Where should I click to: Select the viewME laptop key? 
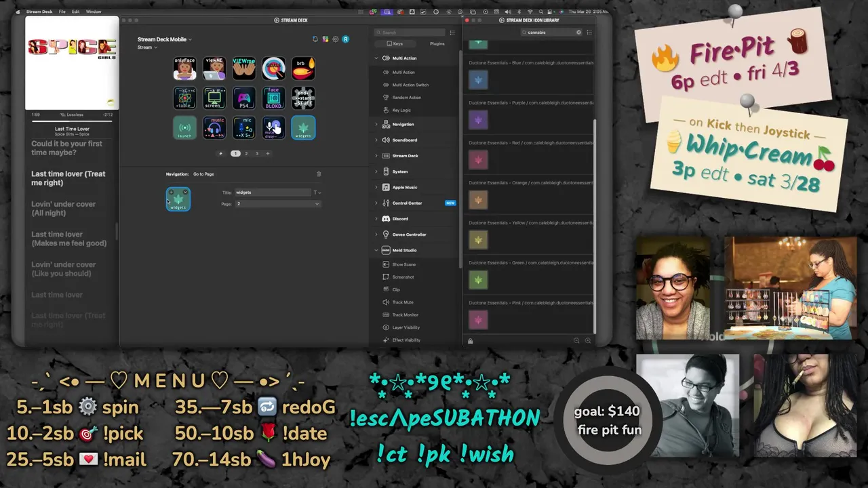point(214,68)
